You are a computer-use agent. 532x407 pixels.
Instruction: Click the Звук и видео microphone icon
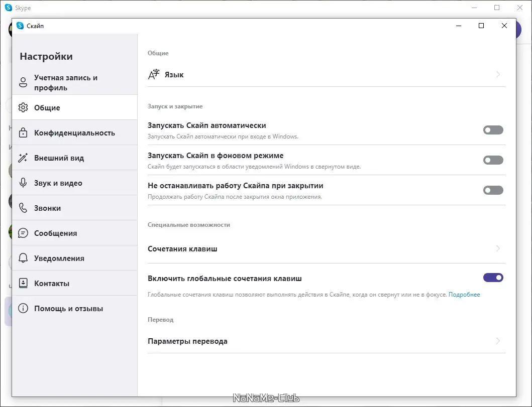pos(23,183)
